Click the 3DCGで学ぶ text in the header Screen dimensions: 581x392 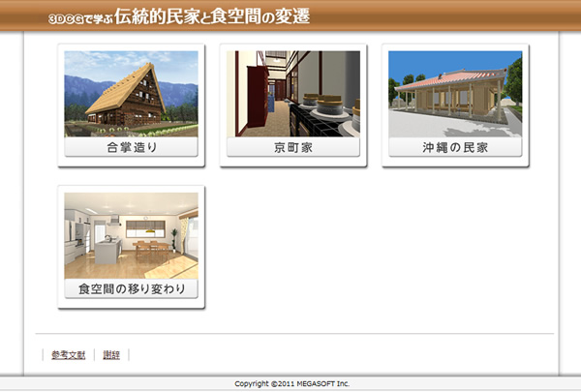pos(79,18)
